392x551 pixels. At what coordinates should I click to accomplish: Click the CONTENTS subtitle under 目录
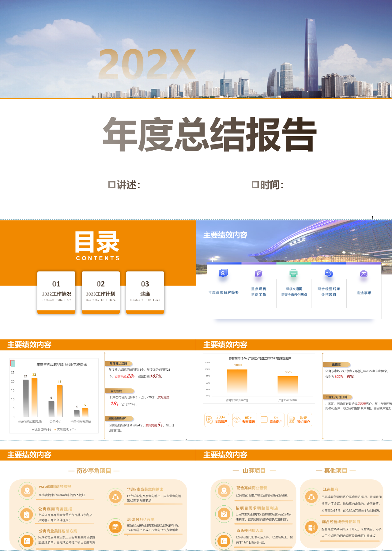coord(98,258)
